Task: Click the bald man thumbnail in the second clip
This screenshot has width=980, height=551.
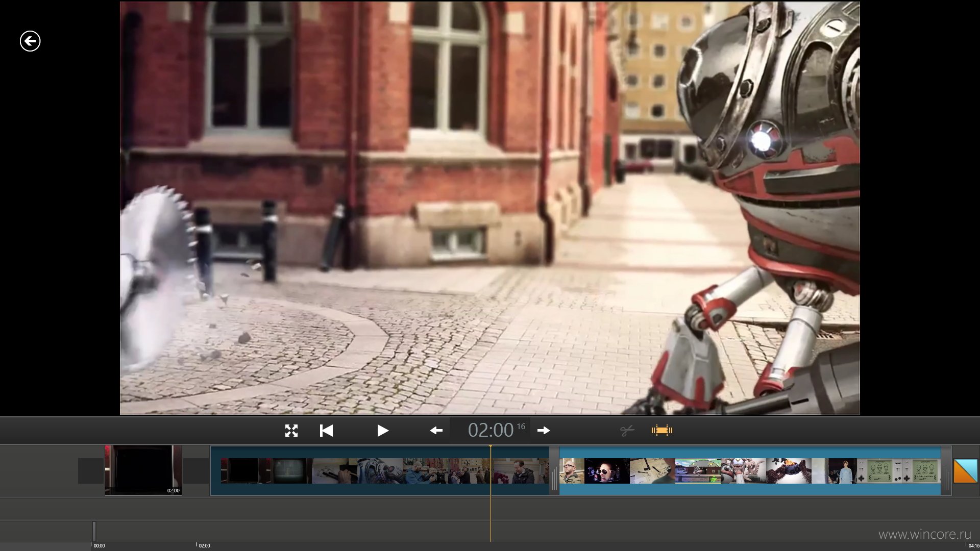Action: pos(572,471)
